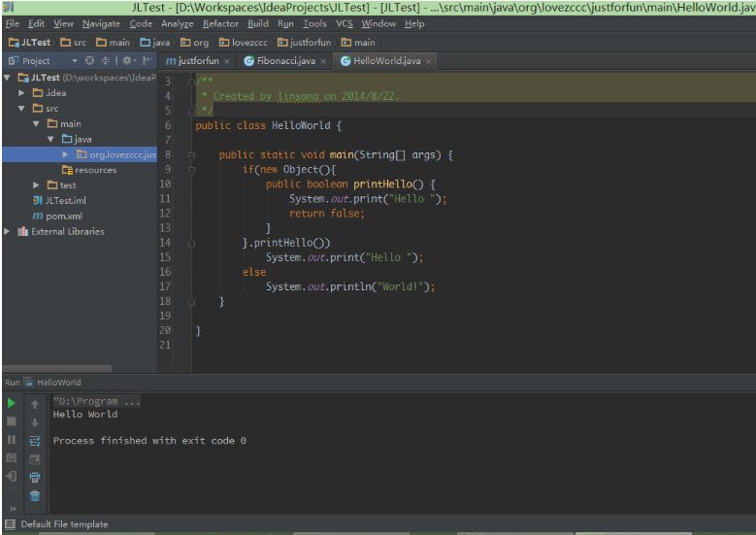Click the green Rerun button in Run panel
This screenshot has height=535, width=756.
[x=12, y=403]
